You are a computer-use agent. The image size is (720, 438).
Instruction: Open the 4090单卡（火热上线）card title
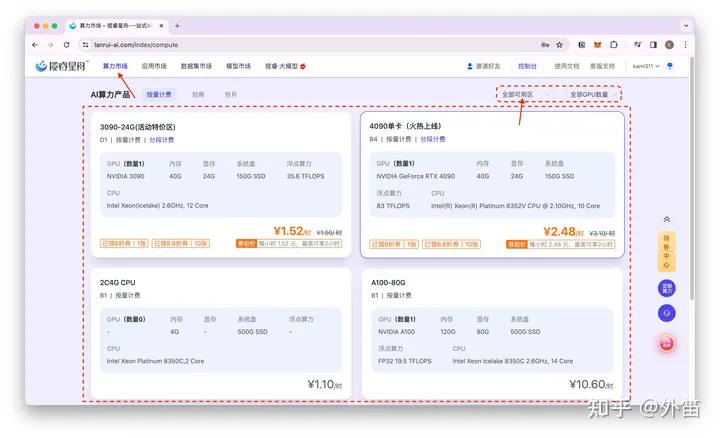[405, 126]
